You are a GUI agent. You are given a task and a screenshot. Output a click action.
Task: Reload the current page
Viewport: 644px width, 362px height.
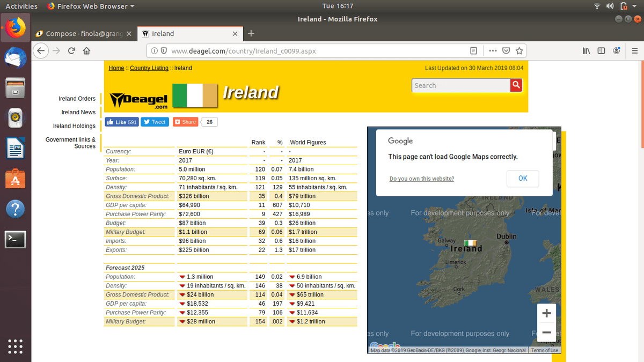[x=71, y=50]
